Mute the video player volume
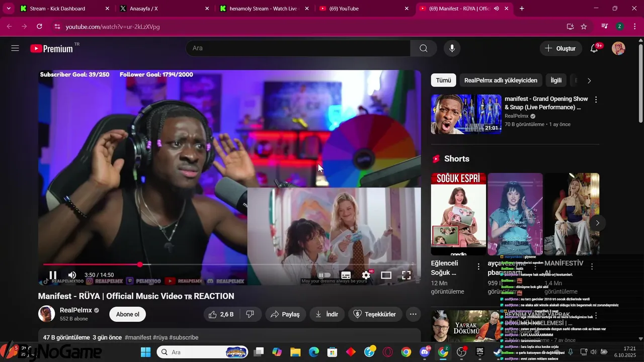The image size is (644, 362). 72,275
